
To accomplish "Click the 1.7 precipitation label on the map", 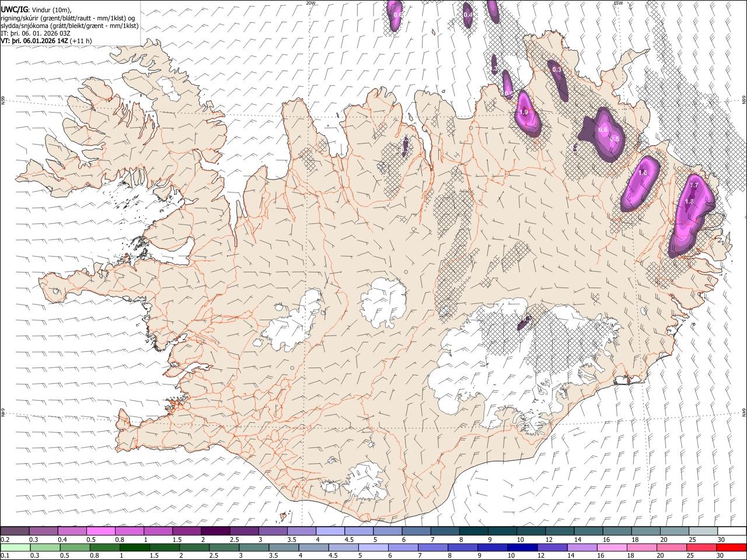I will pyautogui.click(x=694, y=185).
